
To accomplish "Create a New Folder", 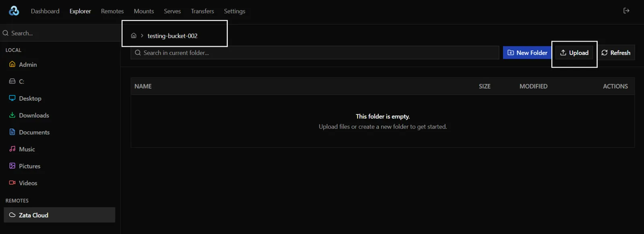I will pos(527,53).
